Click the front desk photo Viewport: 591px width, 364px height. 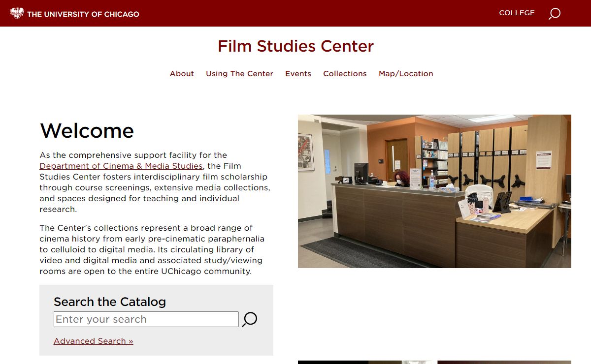(434, 191)
